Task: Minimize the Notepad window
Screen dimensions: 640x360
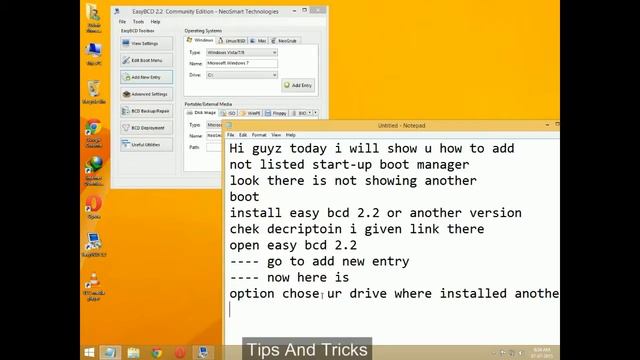Action: 547,125
